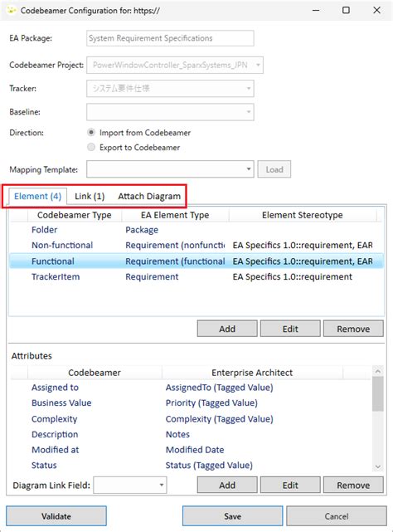Select Import from Codebeamer radio button
This screenshot has width=393, height=532.
pyautogui.click(x=91, y=132)
